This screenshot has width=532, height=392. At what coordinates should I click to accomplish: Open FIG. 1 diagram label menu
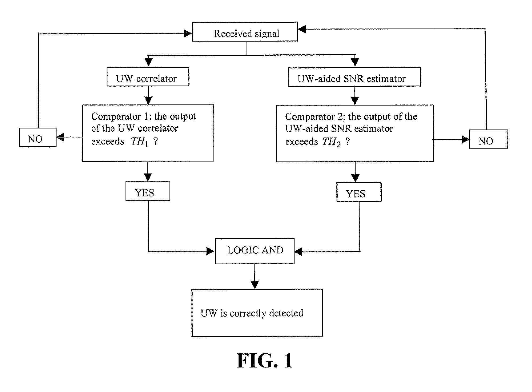pos(267,360)
